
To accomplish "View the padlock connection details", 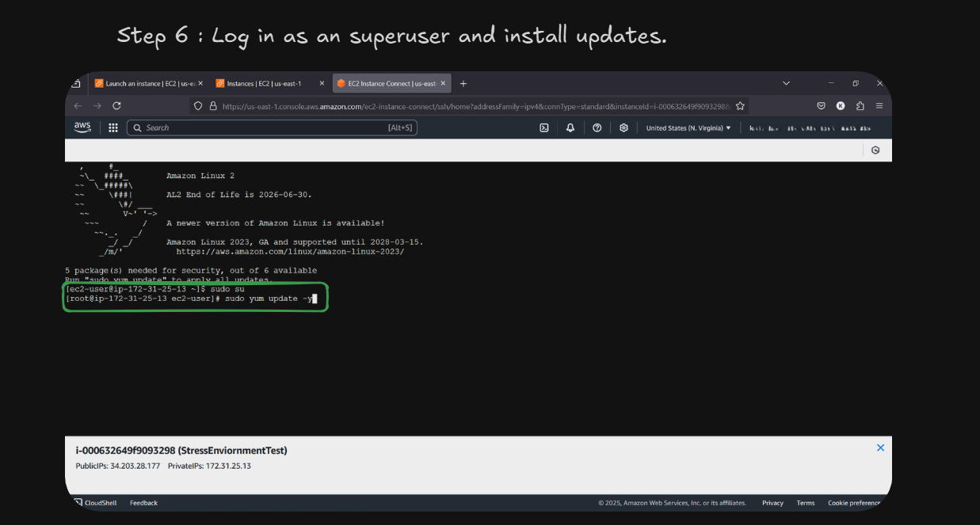I will tap(213, 105).
